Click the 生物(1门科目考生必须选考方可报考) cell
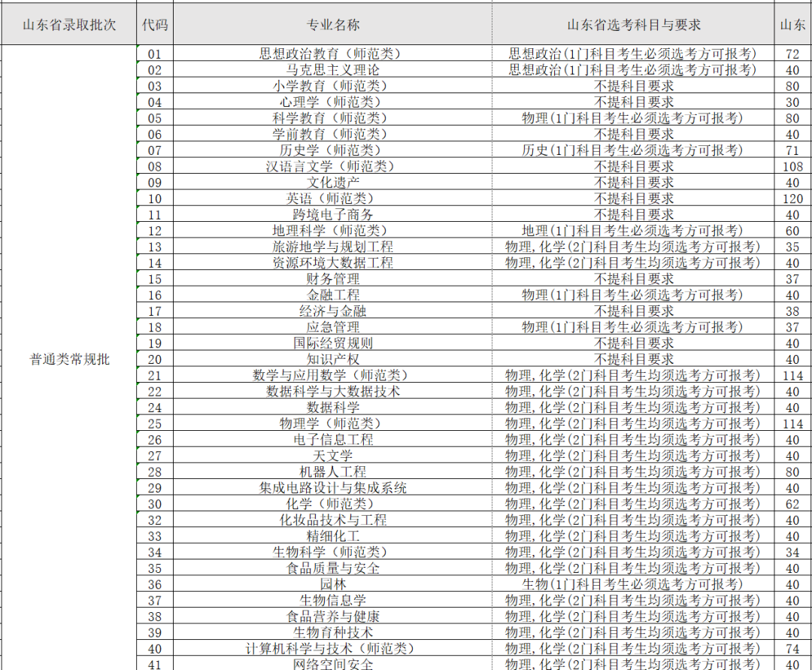This screenshot has height=670, width=812. [x=633, y=583]
